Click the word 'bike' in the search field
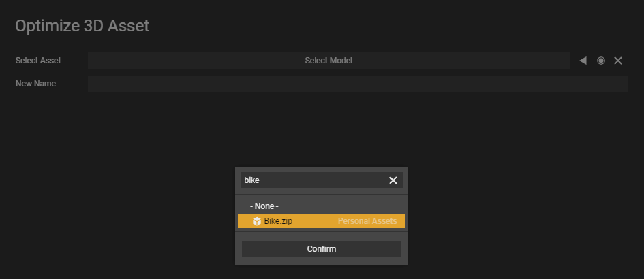The width and height of the screenshot is (644, 279). (x=251, y=180)
